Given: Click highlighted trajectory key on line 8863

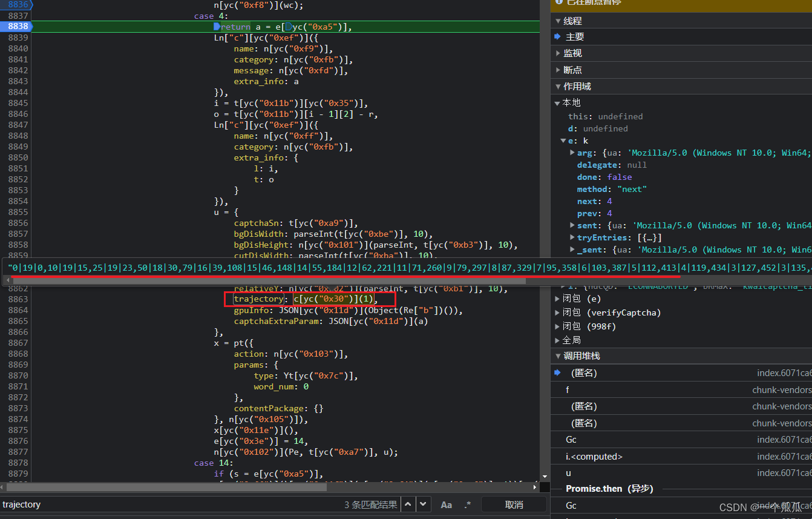Looking at the screenshot, I should pos(258,299).
